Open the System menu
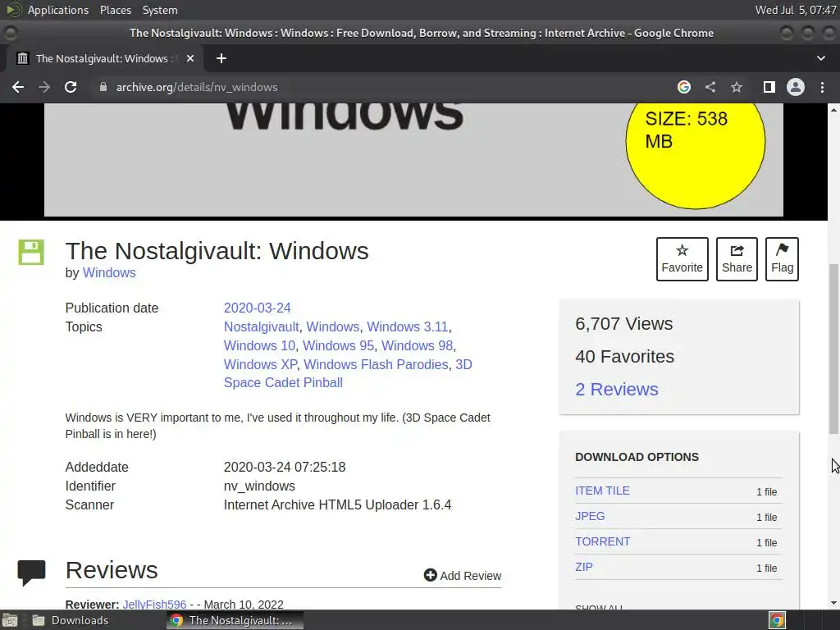840x630 pixels. pos(160,10)
